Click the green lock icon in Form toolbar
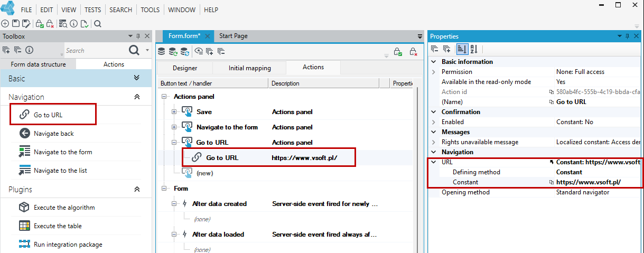 (399, 51)
